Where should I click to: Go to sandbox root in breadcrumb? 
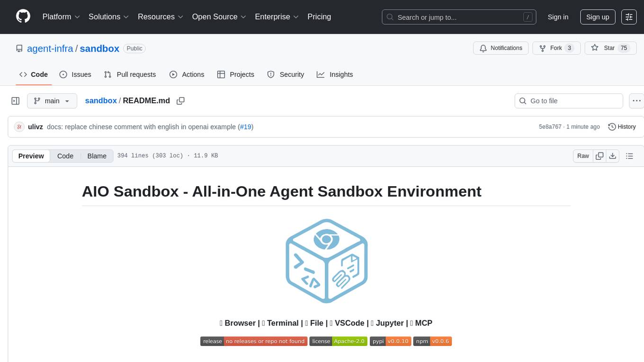point(101,100)
